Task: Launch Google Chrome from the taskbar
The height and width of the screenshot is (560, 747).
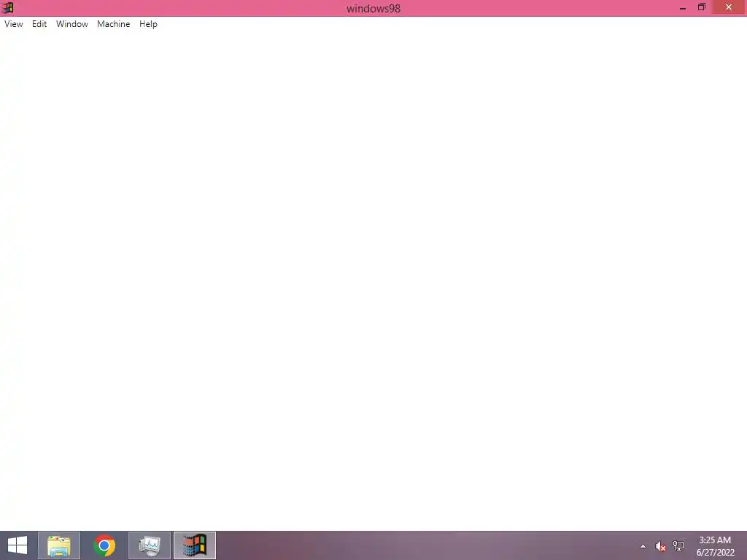Action: (x=104, y=545)
